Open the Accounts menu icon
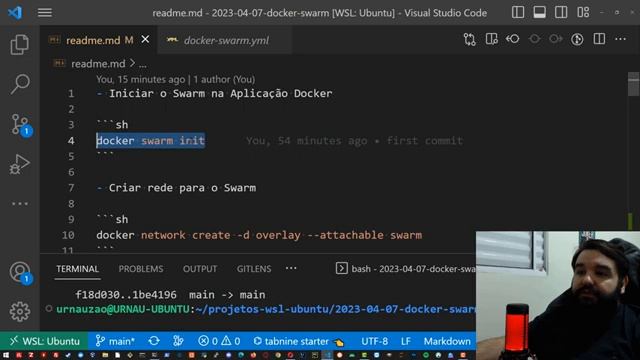This screenshot has width=640, height=360. point(20,272)
